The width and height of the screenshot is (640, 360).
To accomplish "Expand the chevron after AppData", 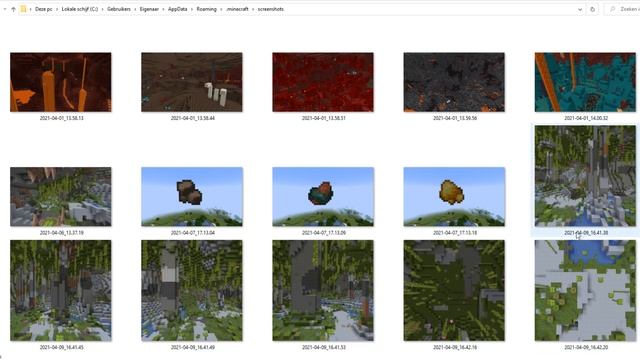I will (192, 9).
